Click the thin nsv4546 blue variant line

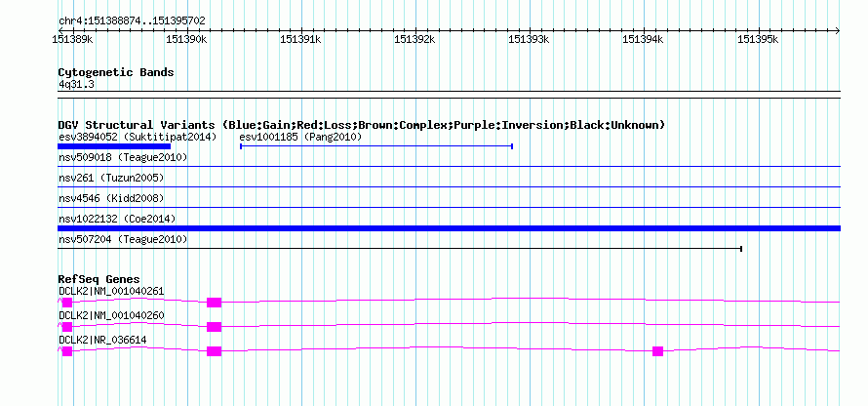[x=449, y=207]
